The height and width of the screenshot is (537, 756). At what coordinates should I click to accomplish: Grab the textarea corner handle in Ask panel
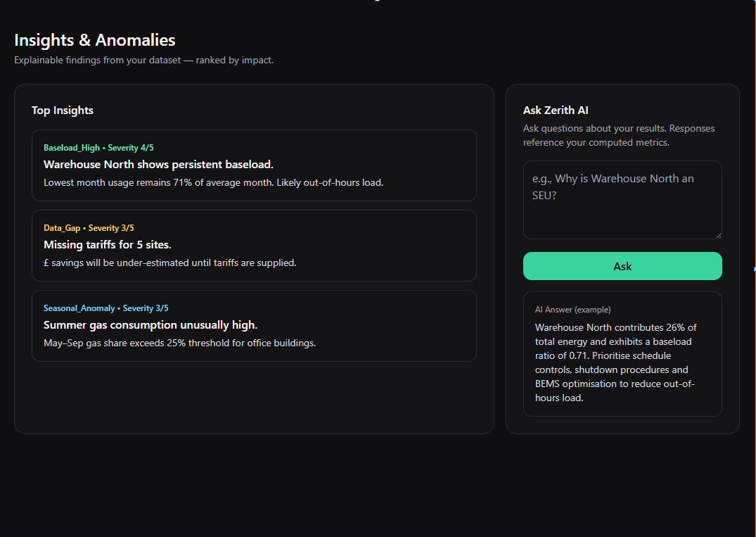click(719, 236)
